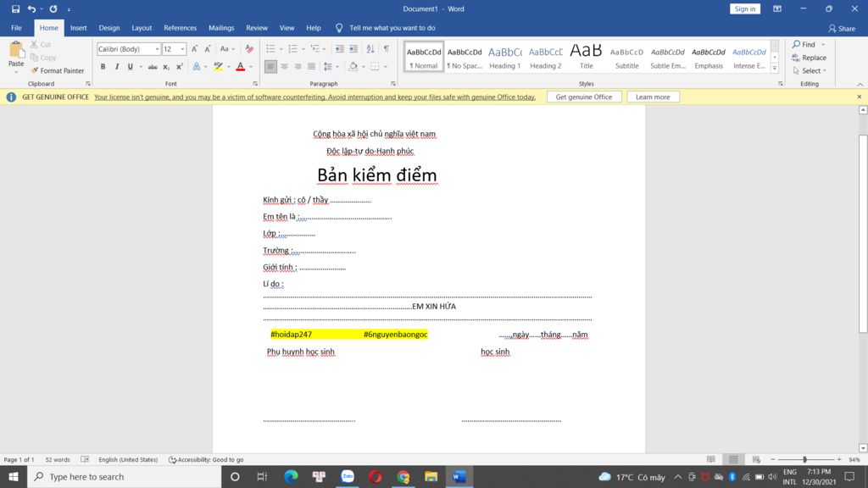Expand the numbering list dropdown
This screenshot has width=868, height=488.
click(303, 49)
